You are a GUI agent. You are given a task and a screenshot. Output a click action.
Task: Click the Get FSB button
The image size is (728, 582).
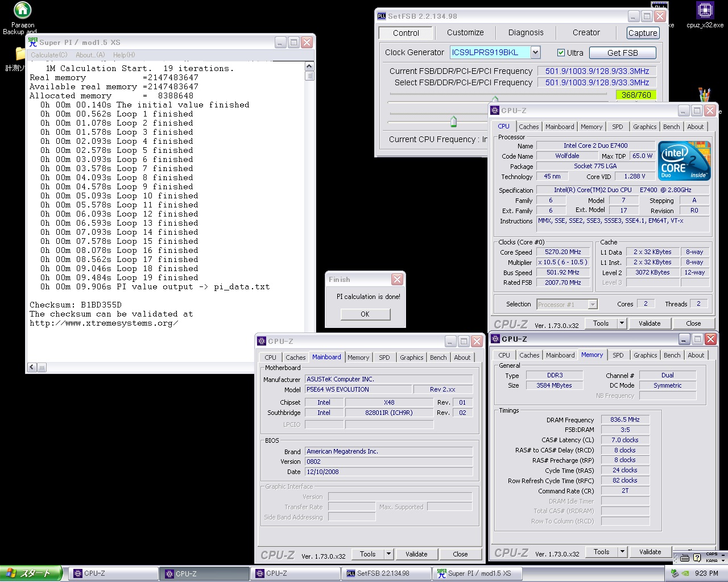[623, 52]
